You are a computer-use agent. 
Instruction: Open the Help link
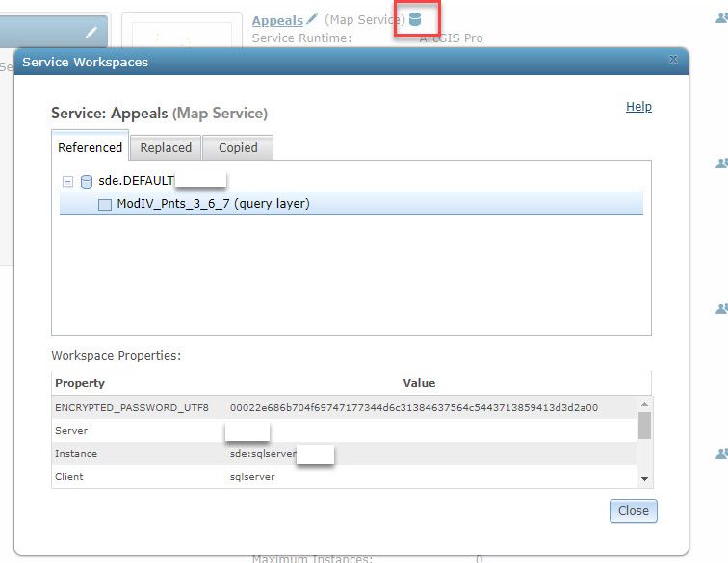[638, 106]
